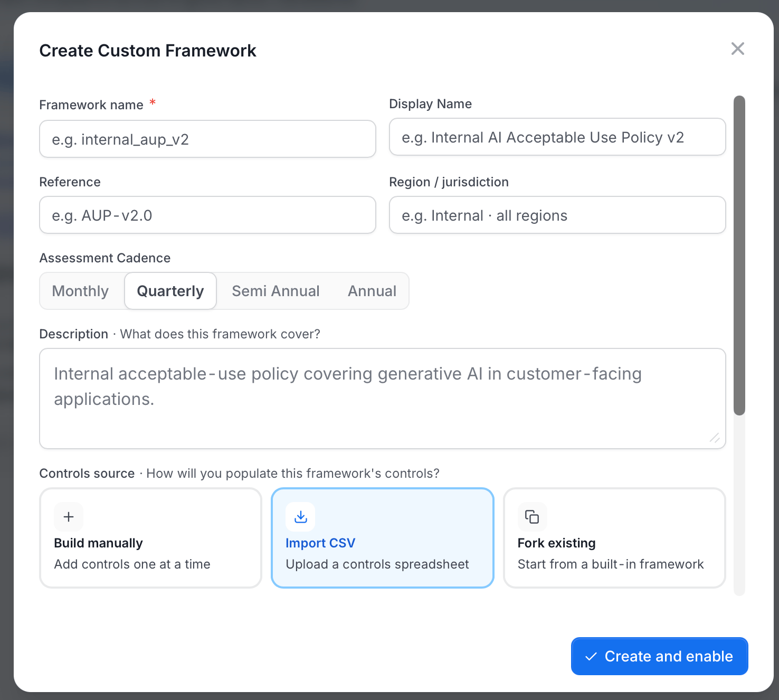This screenshot has width=779, height=700.
Task: Select Monthly assessment cadence
Action: click(80, 291)
